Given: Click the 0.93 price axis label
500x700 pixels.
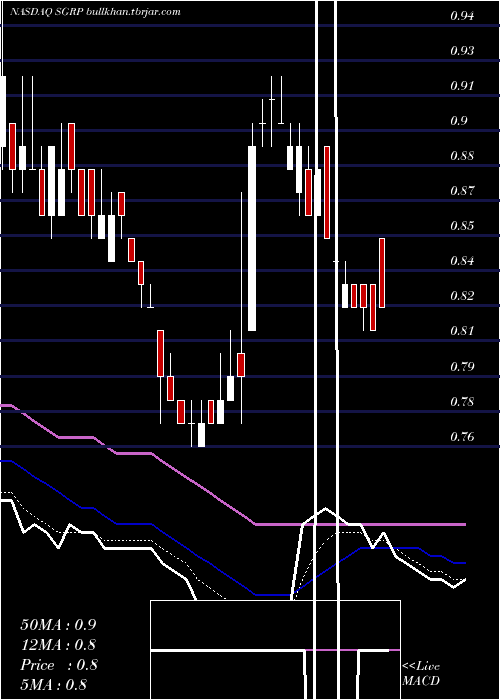Looking at the screenshot, I should pos(462,50).
